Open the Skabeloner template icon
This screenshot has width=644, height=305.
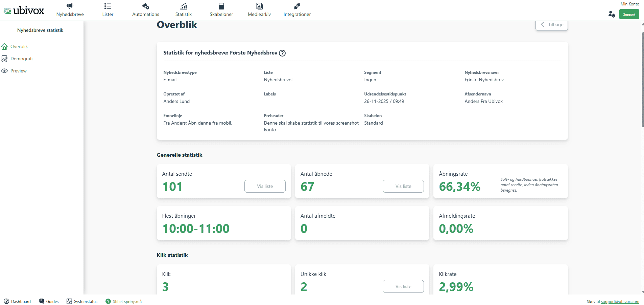(x=221, y=6)
